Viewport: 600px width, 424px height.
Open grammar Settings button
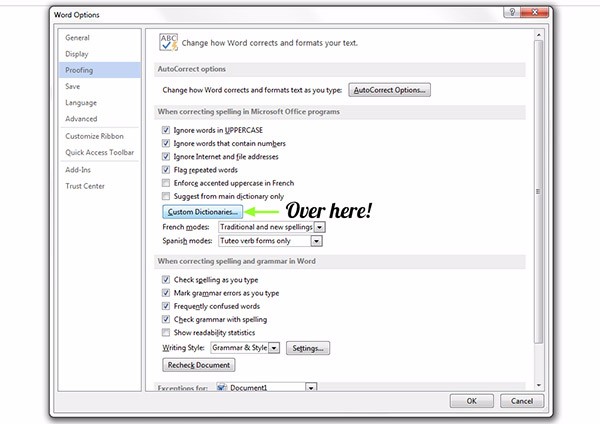point(308,348)
